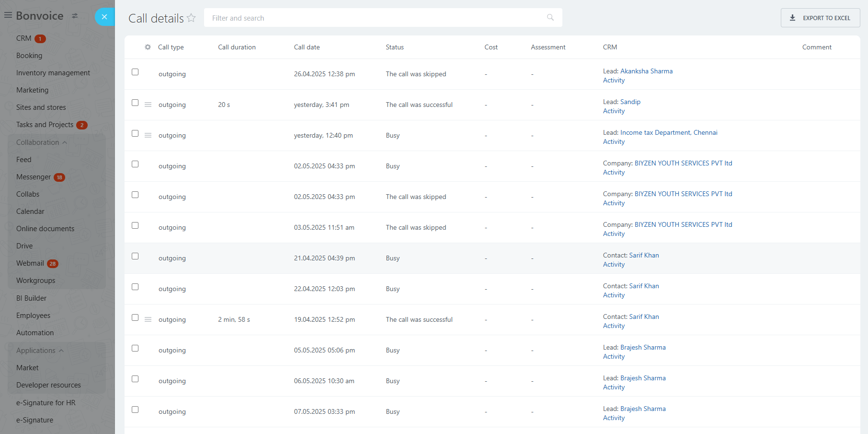Click the search magnifier icon in filter bar
Image resolution: width=868 pixels, height=434 pixels.
pos(550,18)
